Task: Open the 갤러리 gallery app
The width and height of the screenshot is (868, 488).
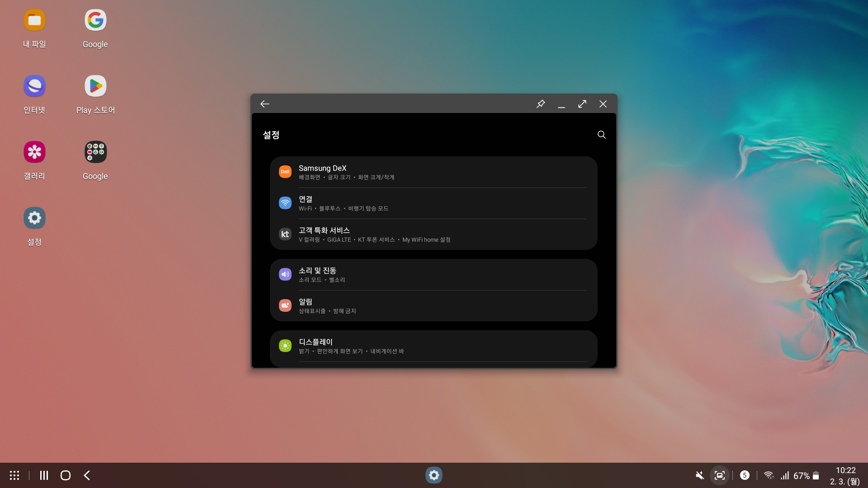Action: click(34, 153)
